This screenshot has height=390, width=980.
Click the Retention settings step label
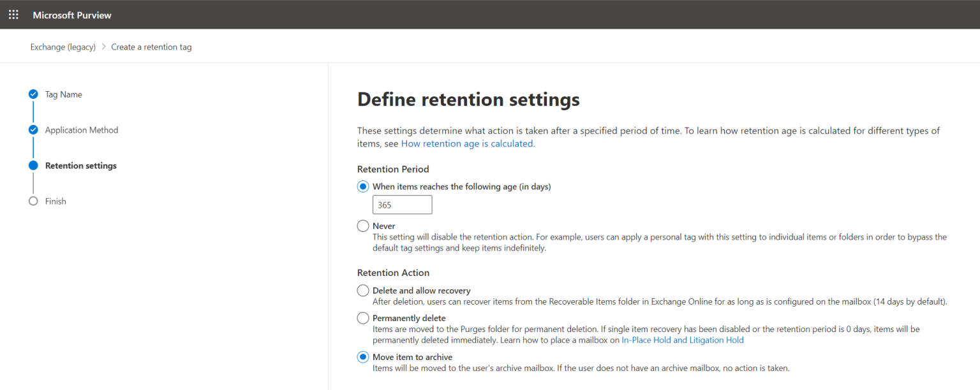point(80,165)
